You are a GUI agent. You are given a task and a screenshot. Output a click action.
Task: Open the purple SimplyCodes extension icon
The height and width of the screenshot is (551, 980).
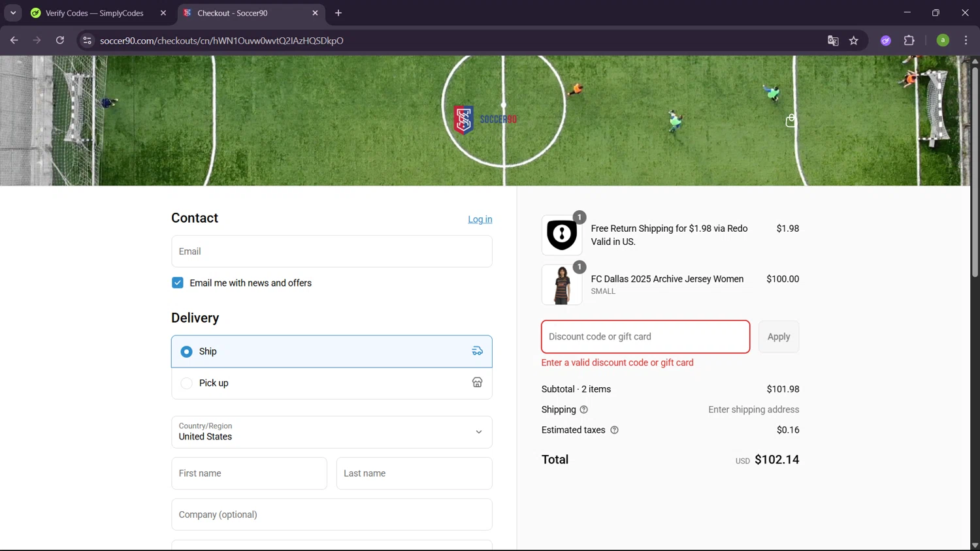click(886, 40)
